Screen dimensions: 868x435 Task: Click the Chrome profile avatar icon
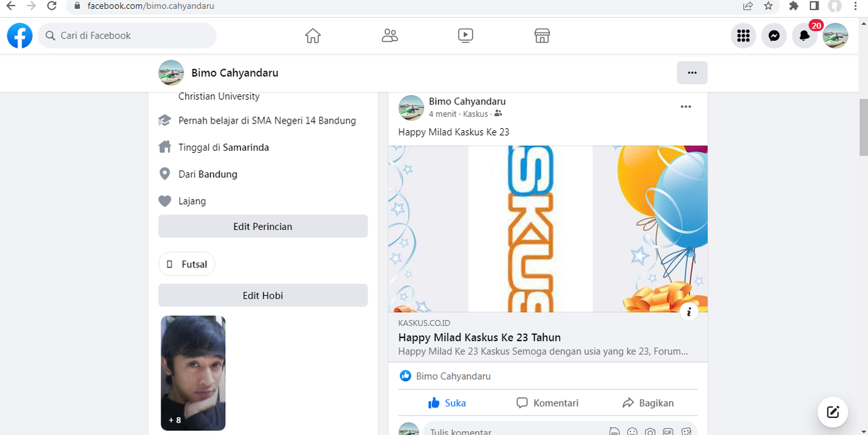(835, 6)
